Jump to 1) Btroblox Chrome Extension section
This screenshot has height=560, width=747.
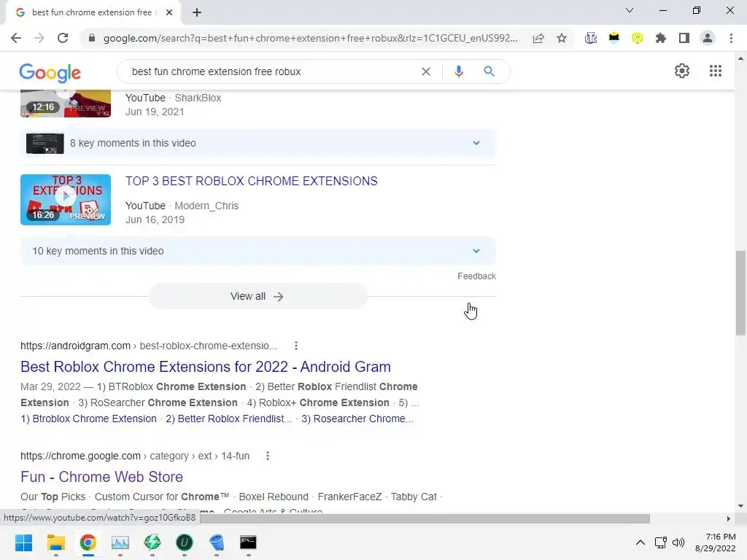(x=88, y=419)
